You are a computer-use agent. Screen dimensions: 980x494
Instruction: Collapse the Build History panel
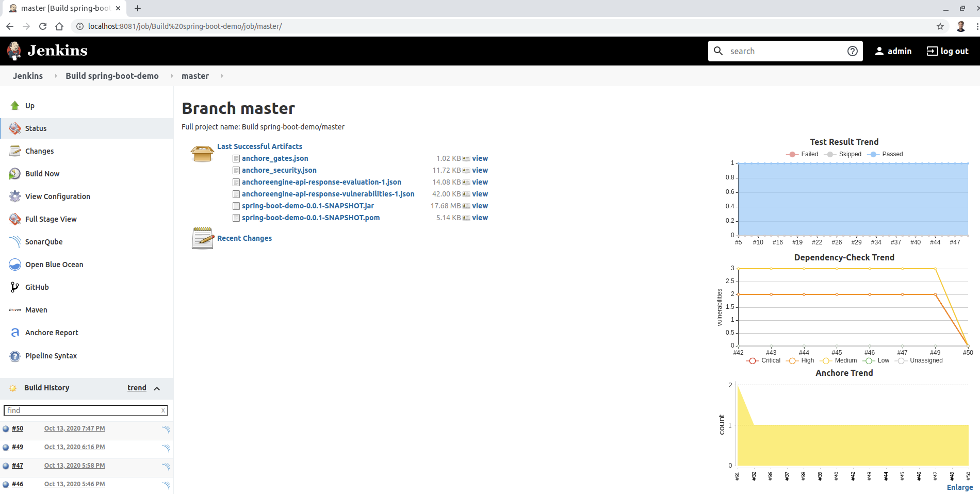point(157,388)
